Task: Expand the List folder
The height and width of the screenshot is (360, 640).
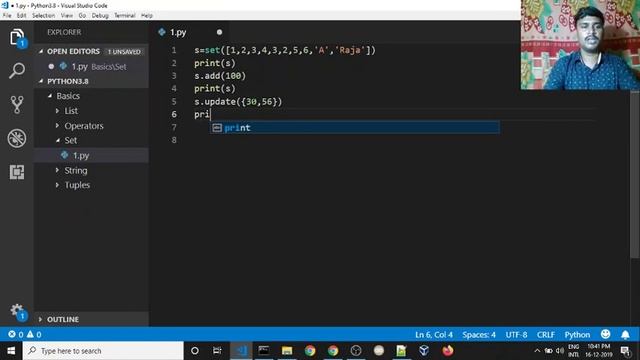Action: point(57,111)
